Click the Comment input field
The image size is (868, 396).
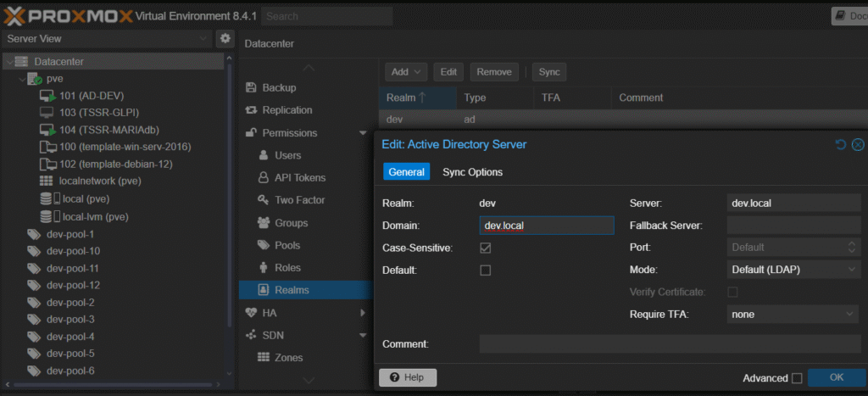pyautogui.click(x=670, y=344)
